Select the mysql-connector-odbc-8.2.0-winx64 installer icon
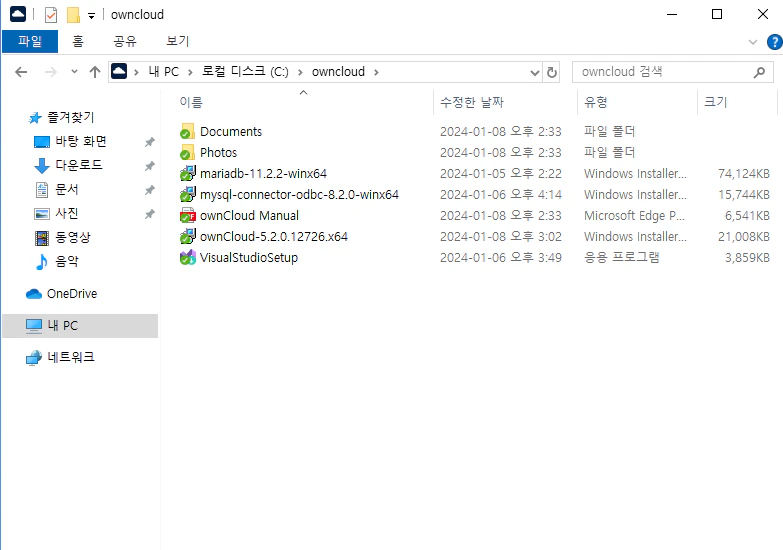783x550 pixels. (x=187, y=194)
